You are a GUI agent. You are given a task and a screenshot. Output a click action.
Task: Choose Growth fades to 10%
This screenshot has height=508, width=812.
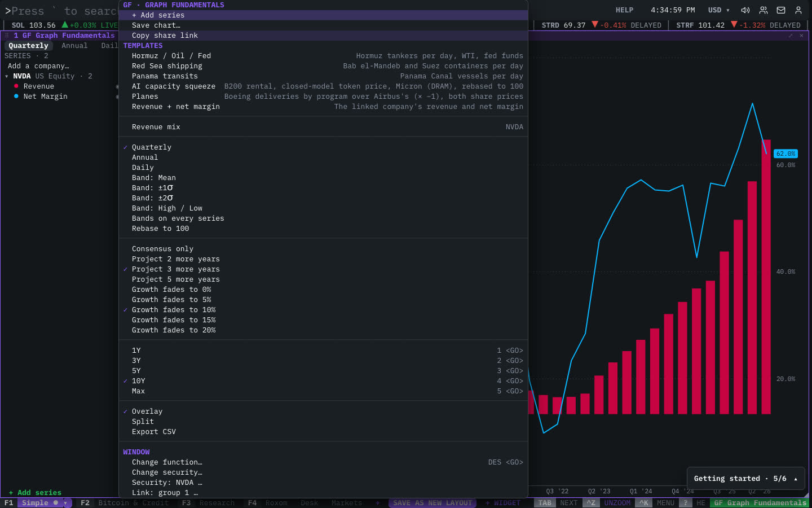323,310
